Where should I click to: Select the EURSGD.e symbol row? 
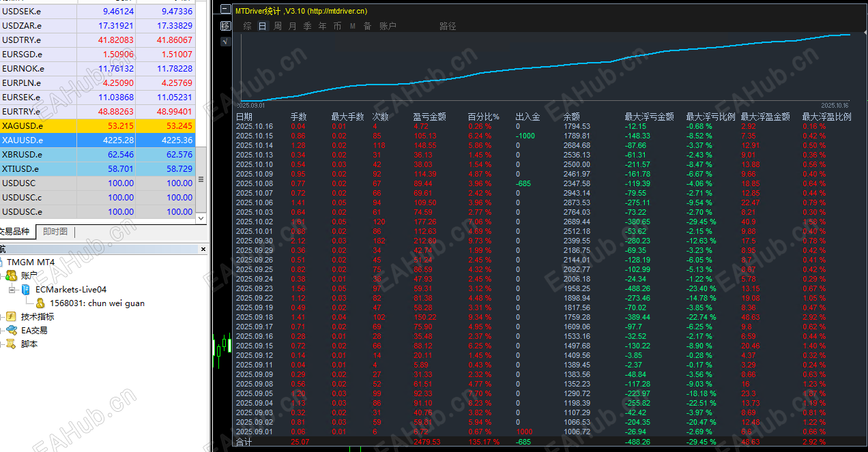(x=98, y=54)
